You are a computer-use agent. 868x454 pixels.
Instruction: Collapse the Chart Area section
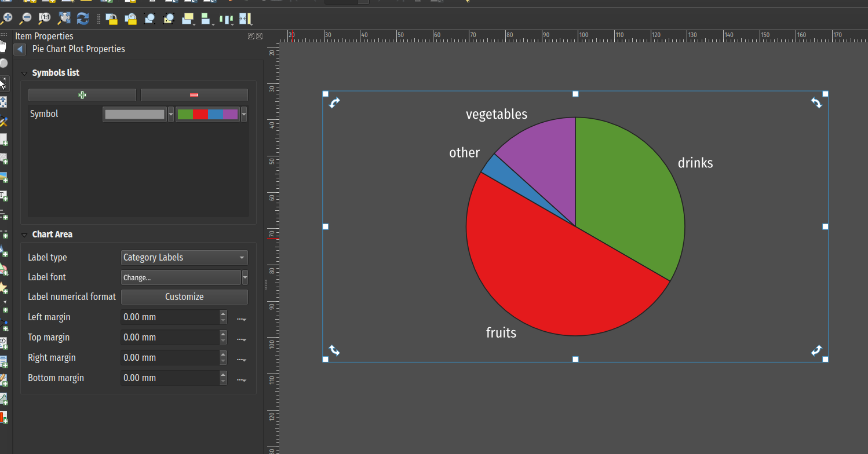(24, 235)
